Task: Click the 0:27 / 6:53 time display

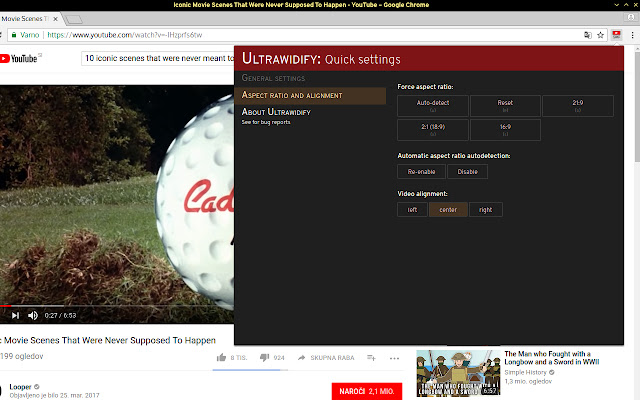Action: click(60, 316)
